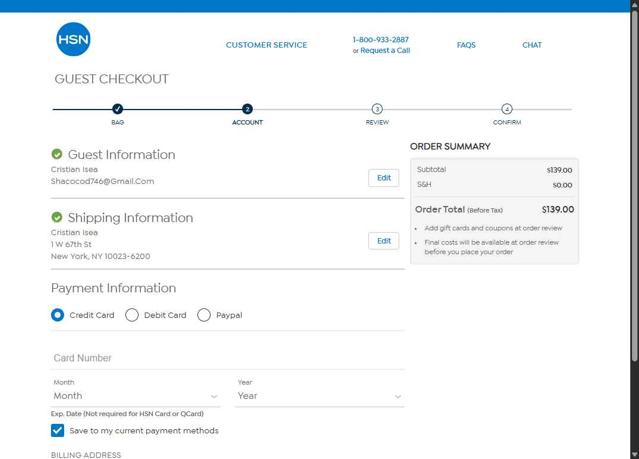Open Customer Service menu item

point(266,45)
